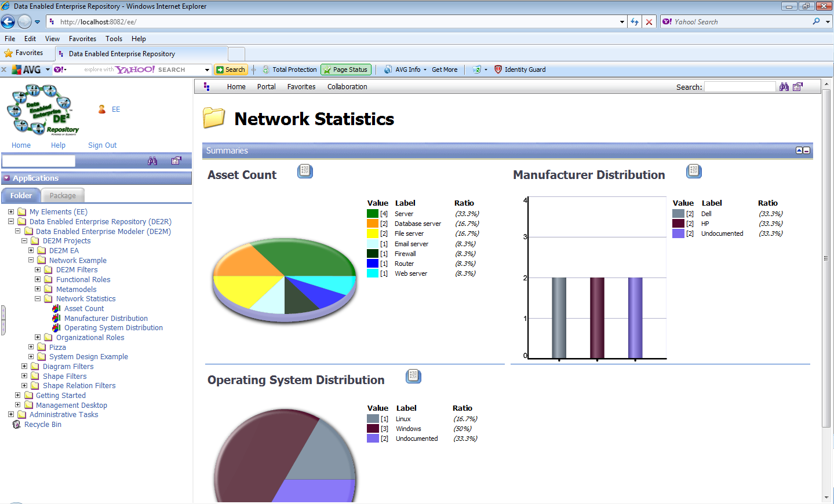Click the blue Router color swatch
Screen dimensions: 834x504
[373, 264]
